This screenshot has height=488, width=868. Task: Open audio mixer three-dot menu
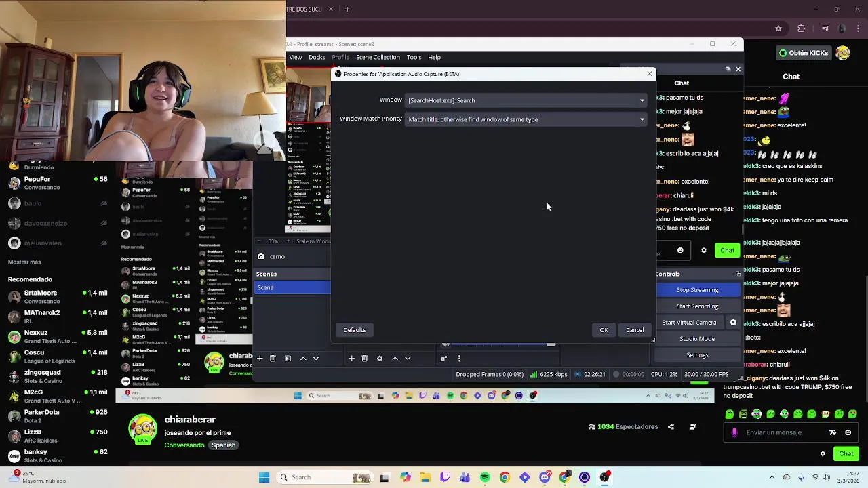(x=459, y=358)
